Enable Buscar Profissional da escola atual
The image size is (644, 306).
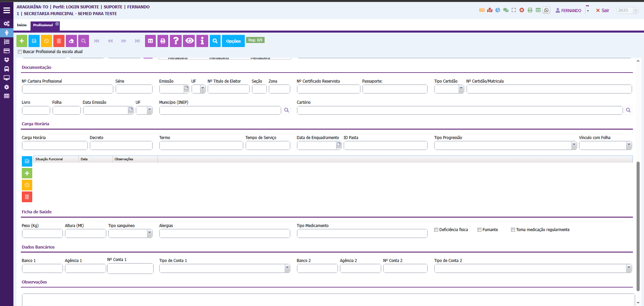tap(20, 52)
